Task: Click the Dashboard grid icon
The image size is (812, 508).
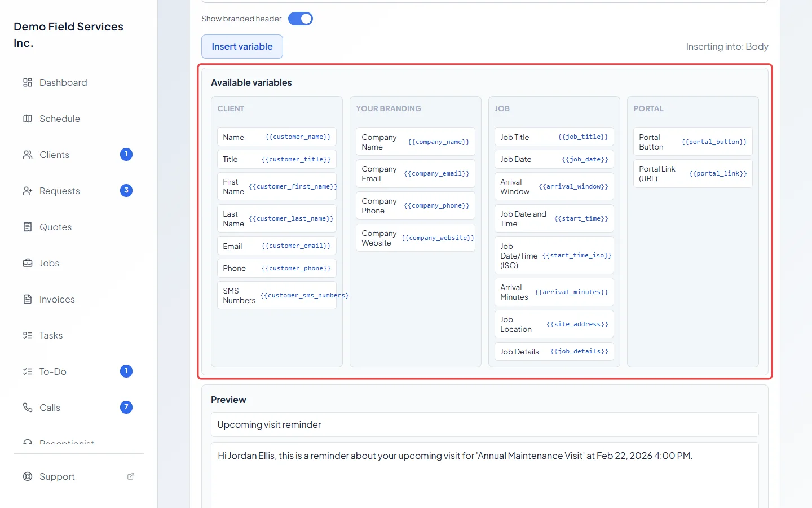Action: [28, 82]
